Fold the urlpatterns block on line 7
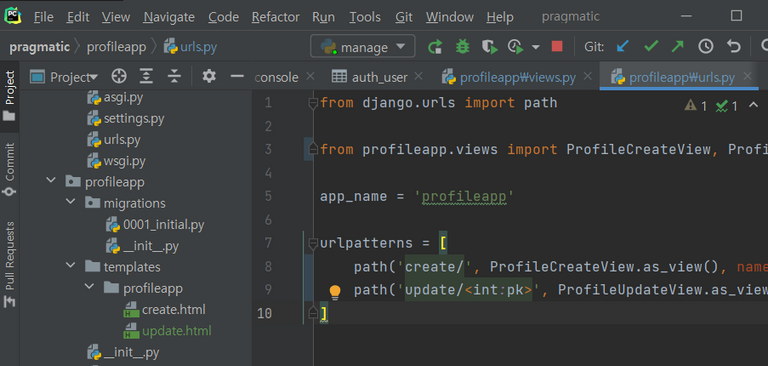The width and height of the screenshot is (768, 366). coord(313,244)
